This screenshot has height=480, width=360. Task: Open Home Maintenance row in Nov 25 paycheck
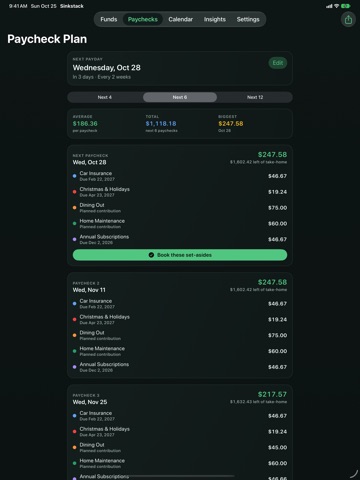(180, 463)
